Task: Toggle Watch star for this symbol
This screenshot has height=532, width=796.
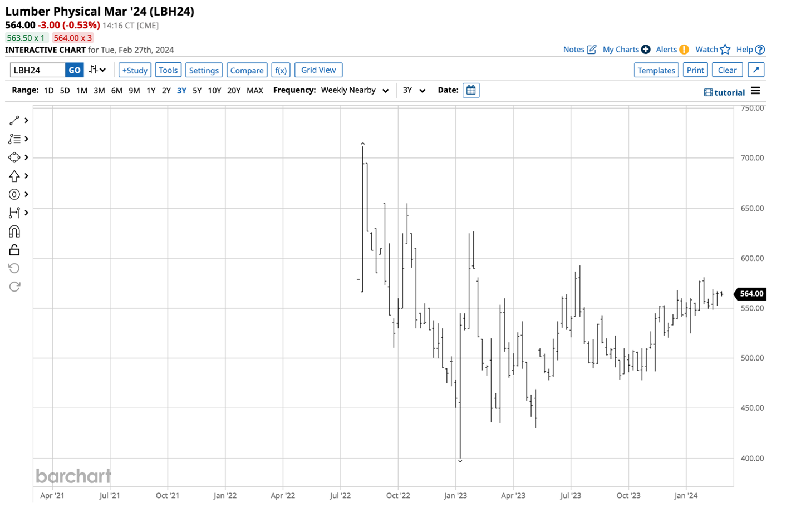Action: 725,50
